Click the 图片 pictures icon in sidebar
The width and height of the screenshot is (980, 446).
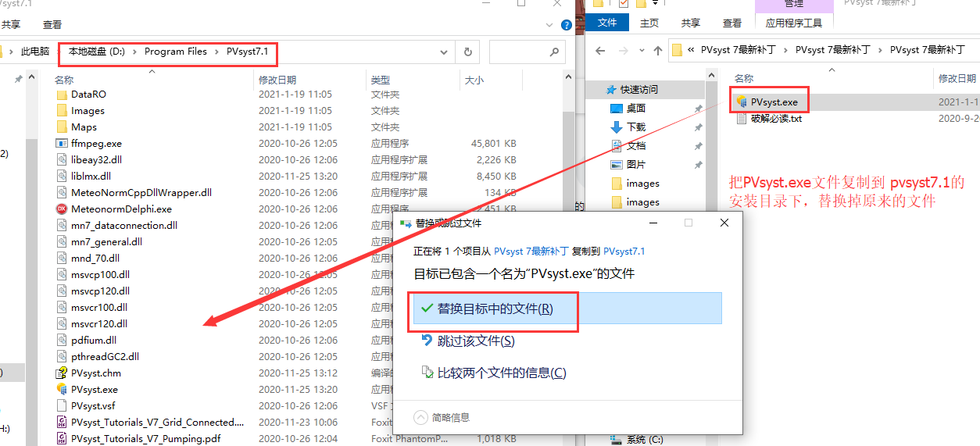(x=617, y=165)
